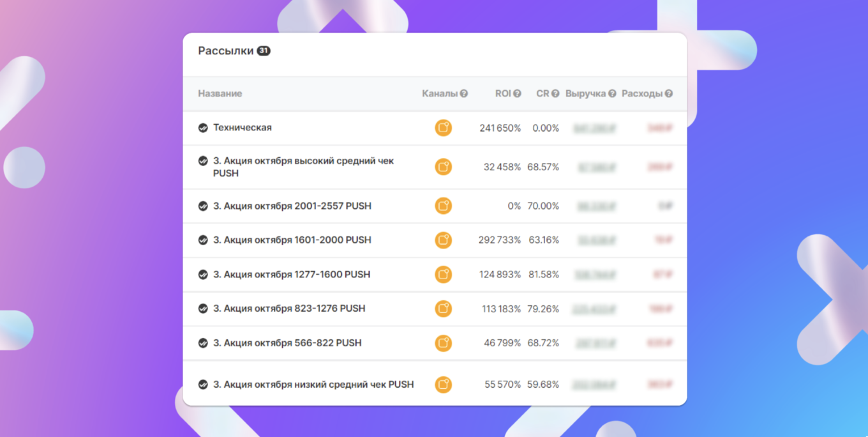
Task: Click the help icon next to Выручка
Action: click(x=612, y=93)
